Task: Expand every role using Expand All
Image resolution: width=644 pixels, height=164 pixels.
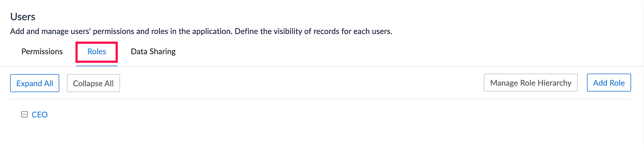Action: pyautogui.click(x=35, y=83)
